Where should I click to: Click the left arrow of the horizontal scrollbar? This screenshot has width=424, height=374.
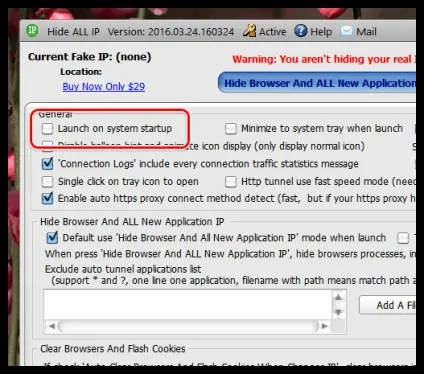click(51, 326)
